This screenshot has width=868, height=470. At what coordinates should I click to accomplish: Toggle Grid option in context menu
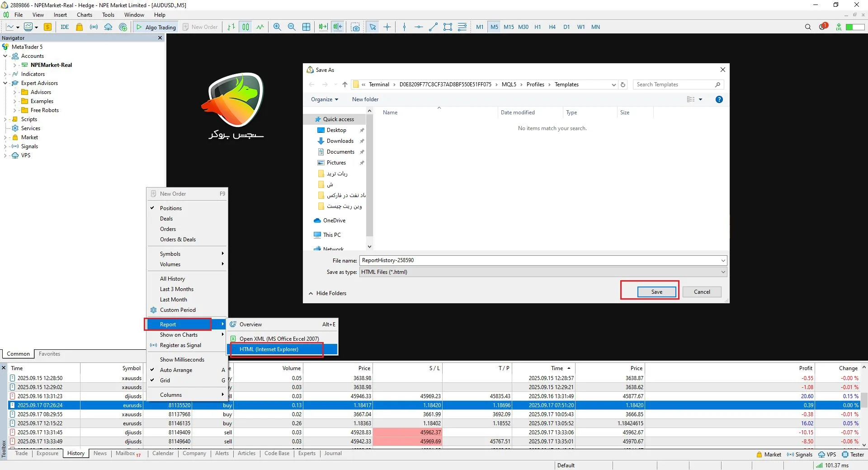point(165,381)
